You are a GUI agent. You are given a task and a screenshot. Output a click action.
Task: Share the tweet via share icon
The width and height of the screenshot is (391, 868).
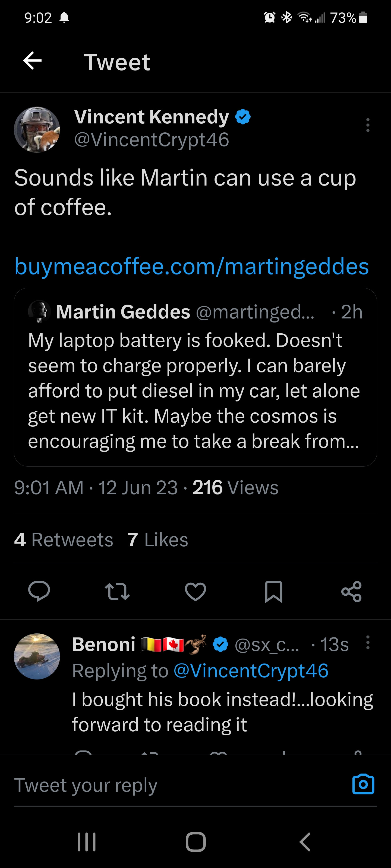[351, 591]
